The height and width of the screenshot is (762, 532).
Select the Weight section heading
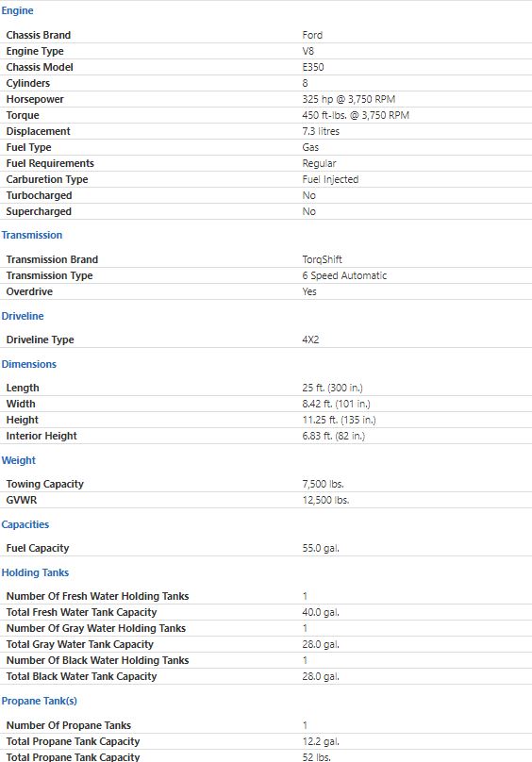[19, 460]
